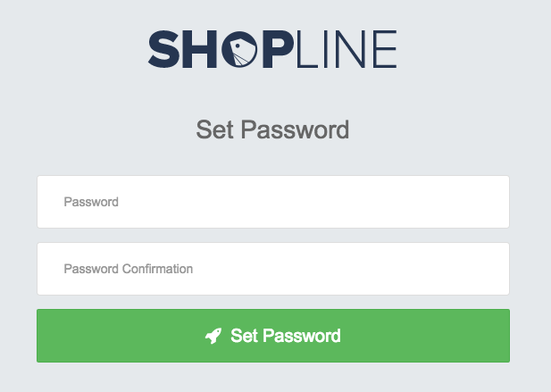Screen dimensions: 551x392
Task: Click the "Password" placeholder text
Action: coord(91,202)
